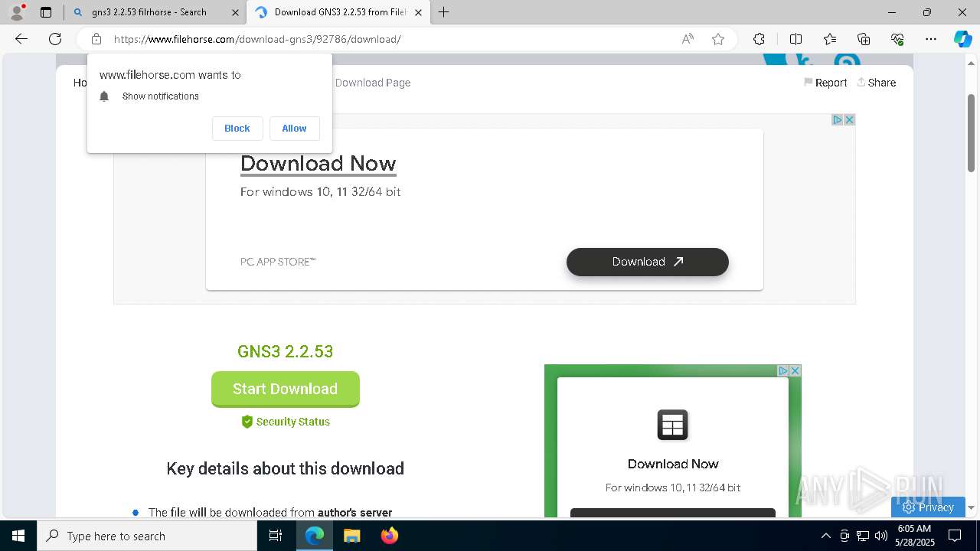980x551 pixels.
Task: Close the Download GNS3 tab
Action: tap(418, 12)
